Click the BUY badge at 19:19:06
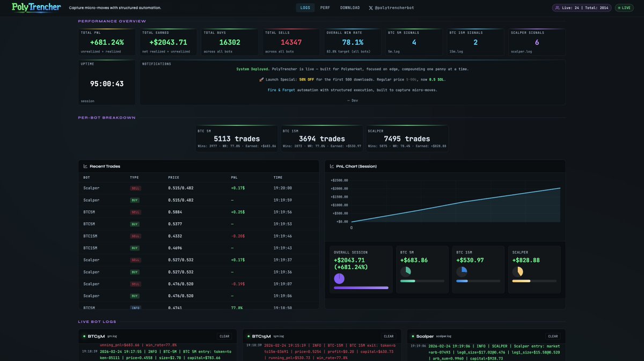This screenshot has width=644, height=361. click(x=135, y=296)
